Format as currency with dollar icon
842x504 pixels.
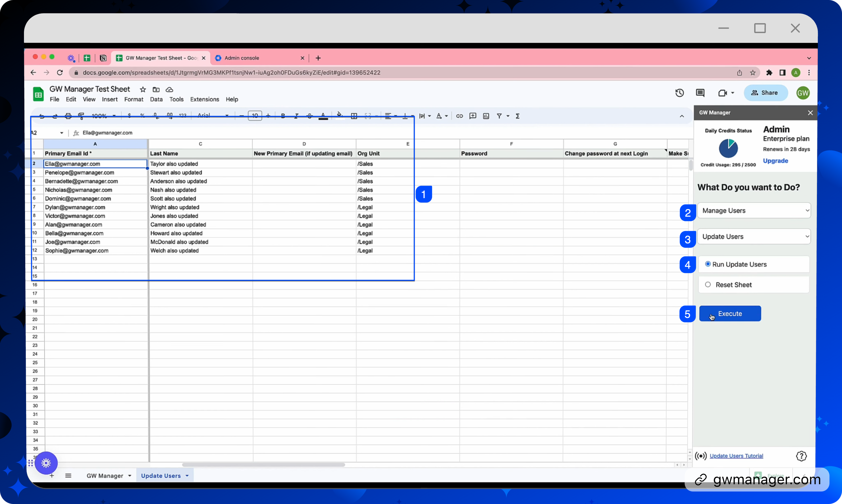(129, 116)
